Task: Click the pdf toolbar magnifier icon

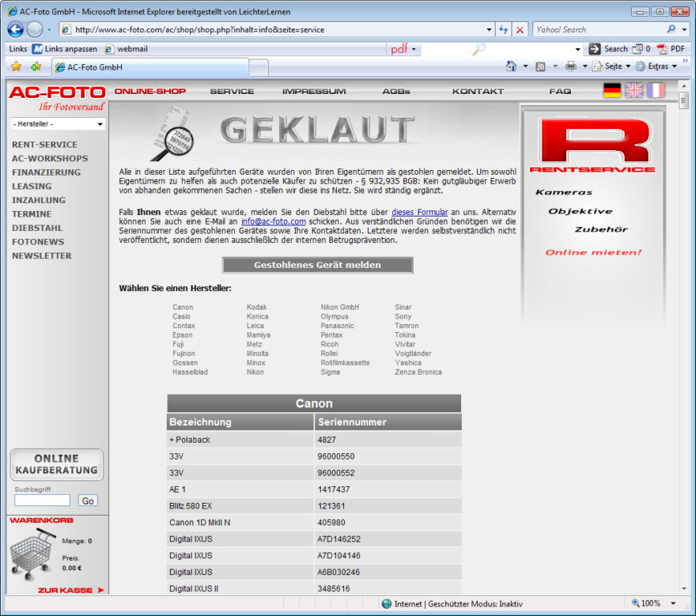Action: click(478, 49)
